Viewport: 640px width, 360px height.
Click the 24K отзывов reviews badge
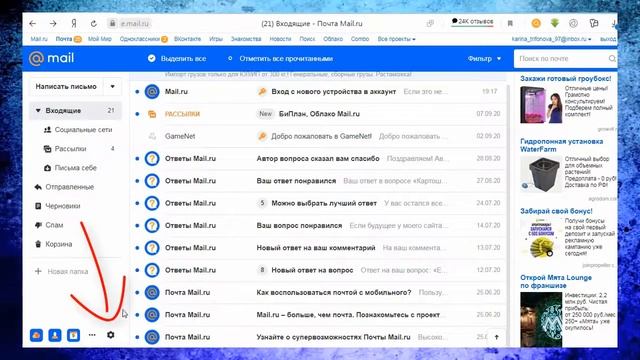click(473, 21)
